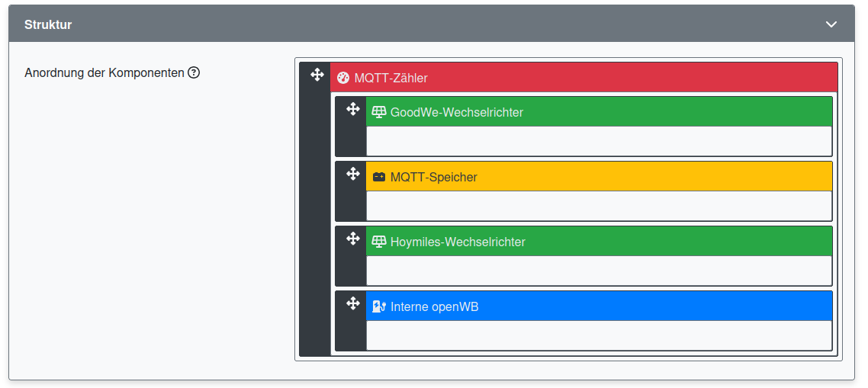Click the solar panel icon of Hoymiles-Wechselrichter
Image resolution: width=868 pixels, height=388 pixels.
378,242
